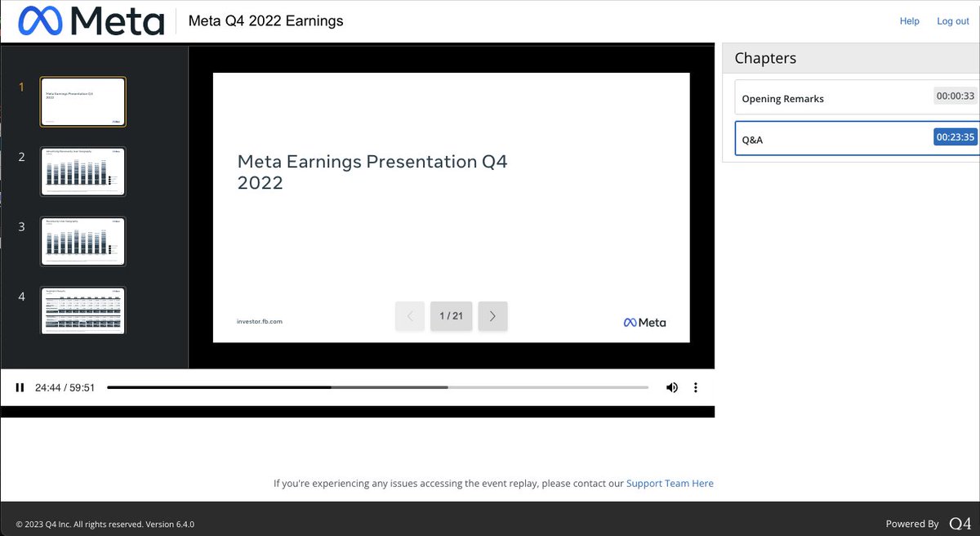Open the Support Team Here link
Image resolution: width=980 pixels, height=536 pixels.
670,484
